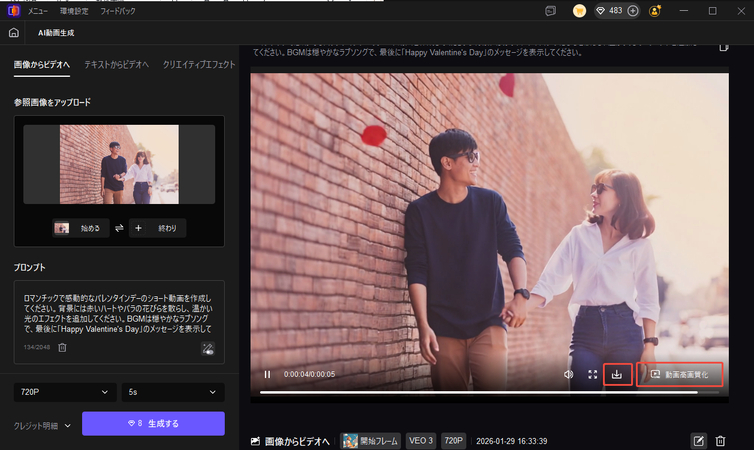This screenshot has height=450, width=754.
Task: Click the 生成する generate button
Action: (153, 424)
